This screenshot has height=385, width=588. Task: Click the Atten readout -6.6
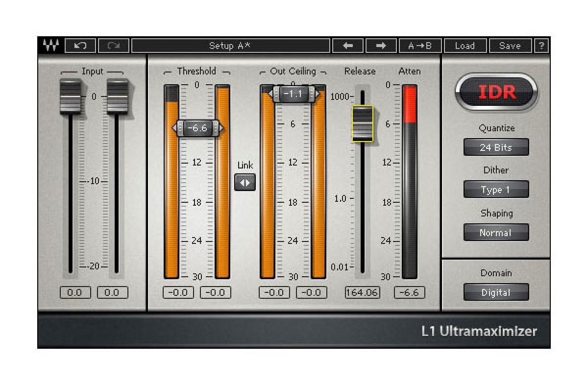[410, 293]
